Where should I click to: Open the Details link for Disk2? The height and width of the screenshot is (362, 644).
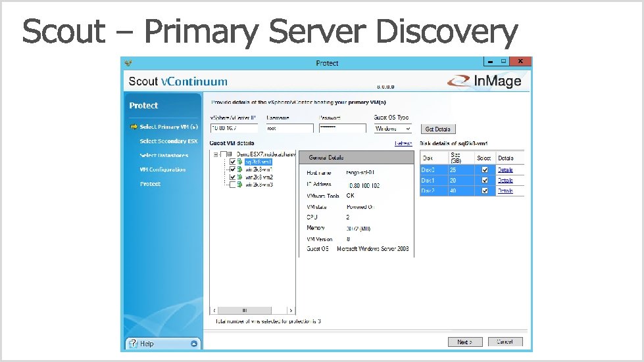(505, 191)
